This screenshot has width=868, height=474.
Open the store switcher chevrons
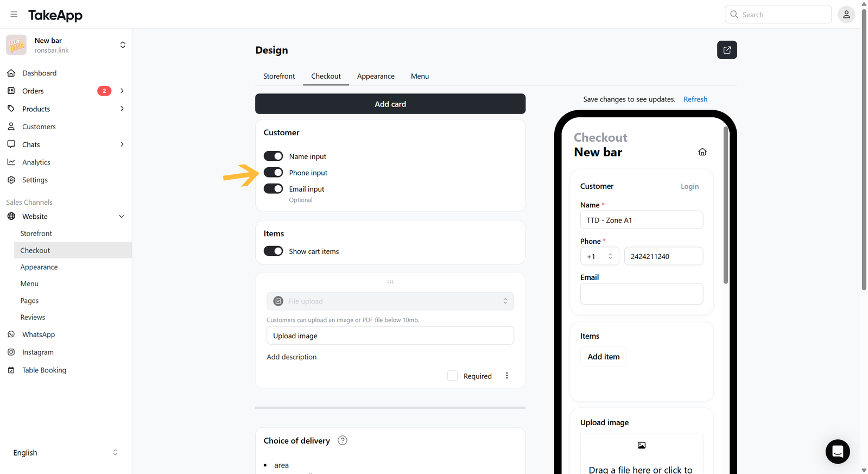point(123,45)
